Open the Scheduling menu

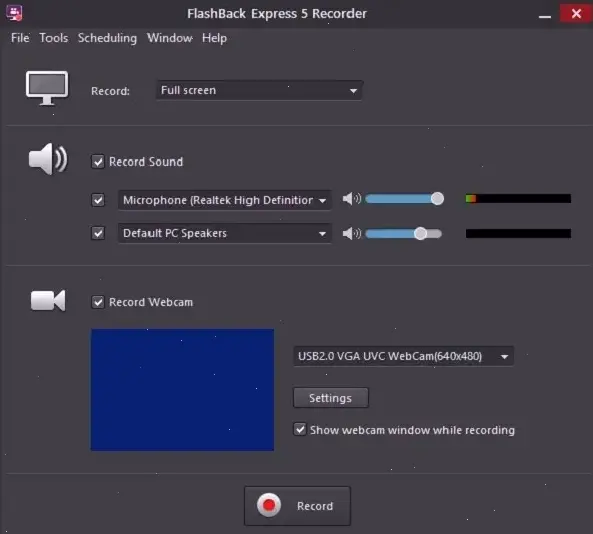point(107,38)
